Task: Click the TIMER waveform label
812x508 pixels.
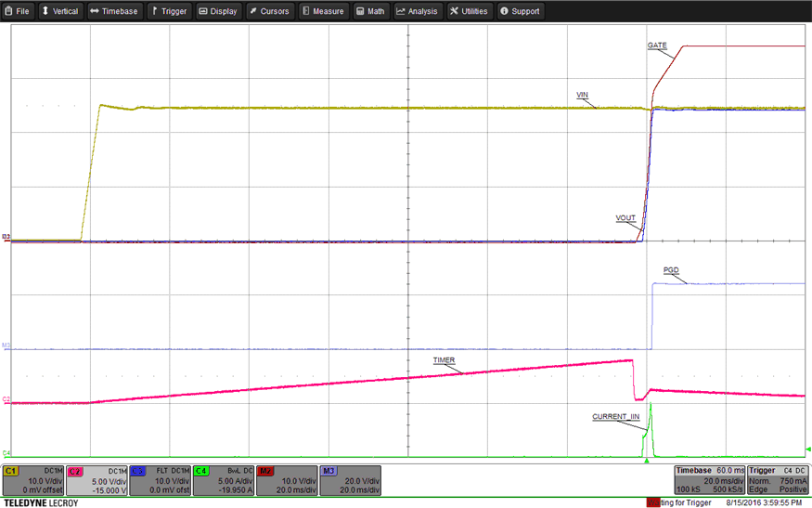Action: click(444, 358)
